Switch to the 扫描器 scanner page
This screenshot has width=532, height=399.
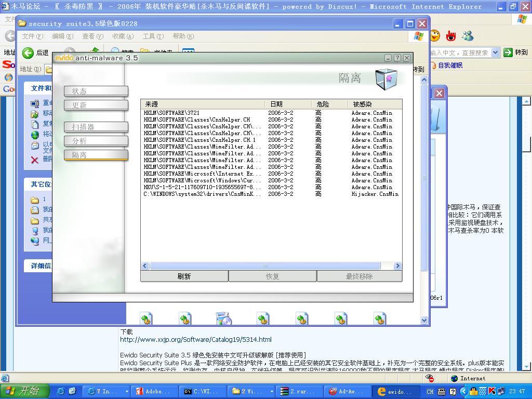[x=96, y=127]
